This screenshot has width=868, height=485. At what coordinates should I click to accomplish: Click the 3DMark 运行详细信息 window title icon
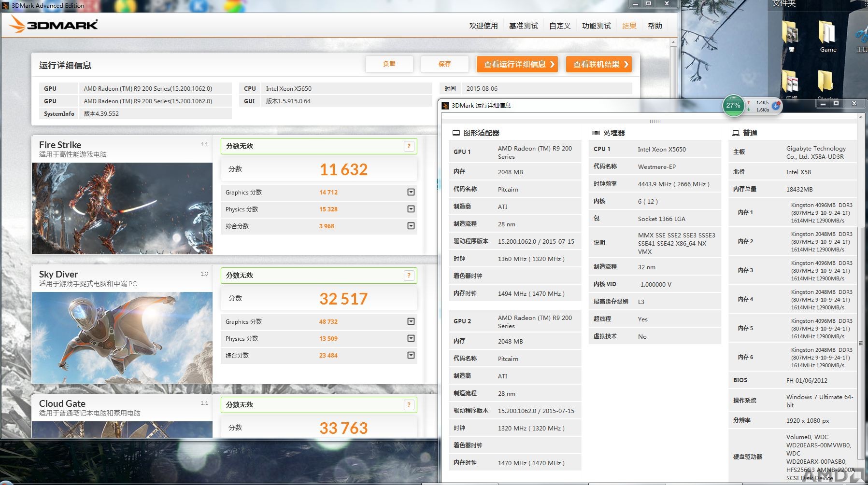446,105
